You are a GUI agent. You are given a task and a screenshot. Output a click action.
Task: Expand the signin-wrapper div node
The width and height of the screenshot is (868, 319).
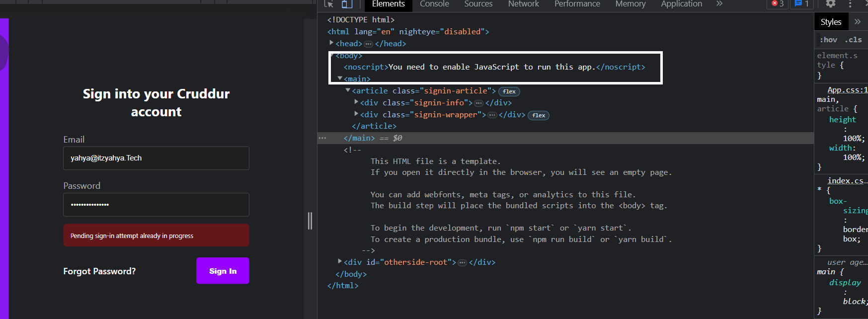click(x=356, y=114)
